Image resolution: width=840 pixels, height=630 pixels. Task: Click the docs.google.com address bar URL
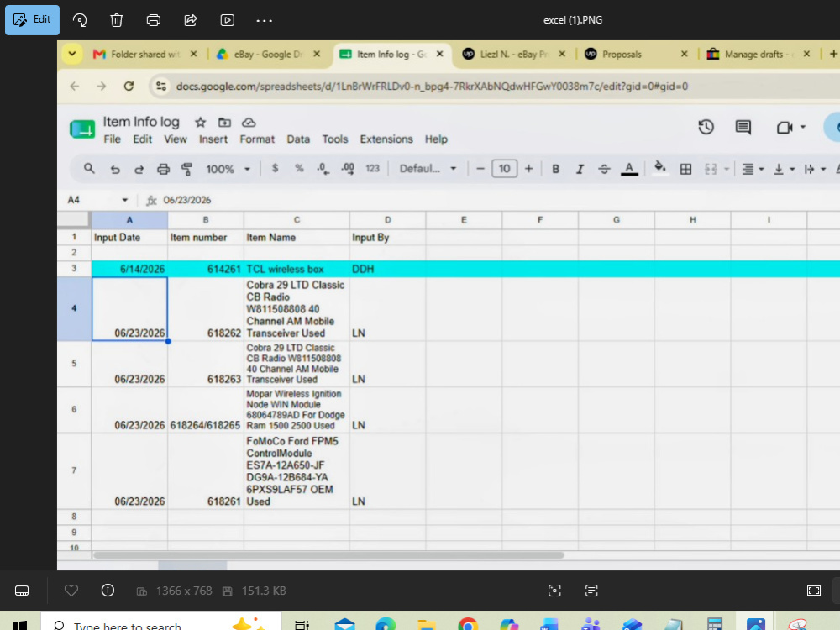(x=432, y=87)
